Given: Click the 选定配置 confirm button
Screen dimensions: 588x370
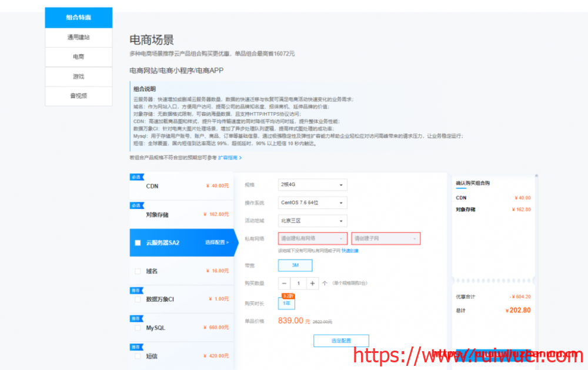Looking at the screenshot, I should tap(341, 341).
